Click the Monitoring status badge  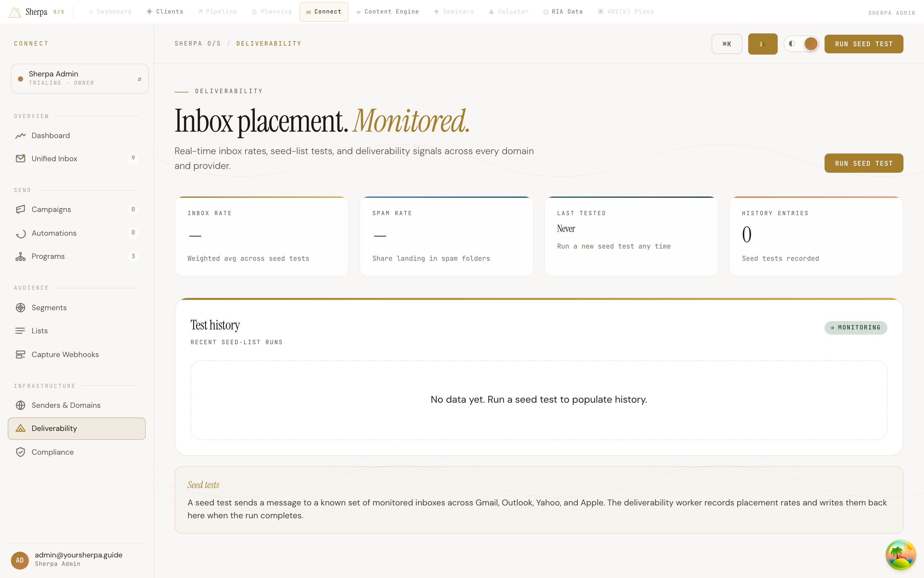(x=856, y=328)
